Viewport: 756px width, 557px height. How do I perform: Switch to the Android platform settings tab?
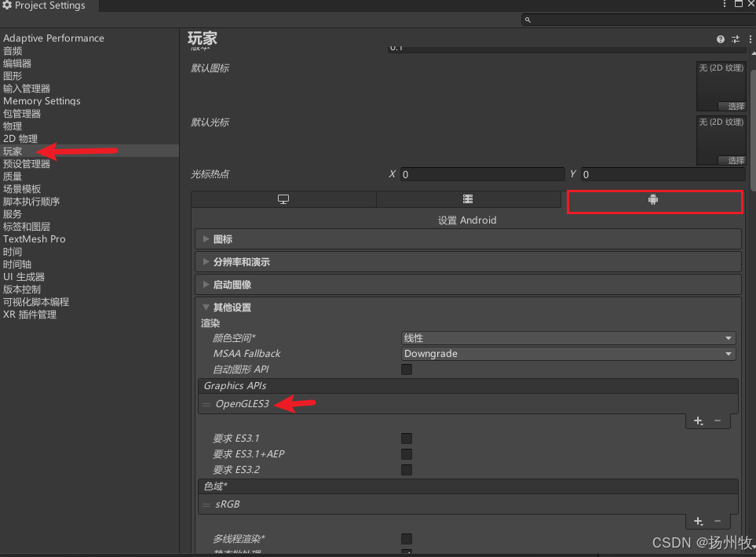[x=654, y=202]
